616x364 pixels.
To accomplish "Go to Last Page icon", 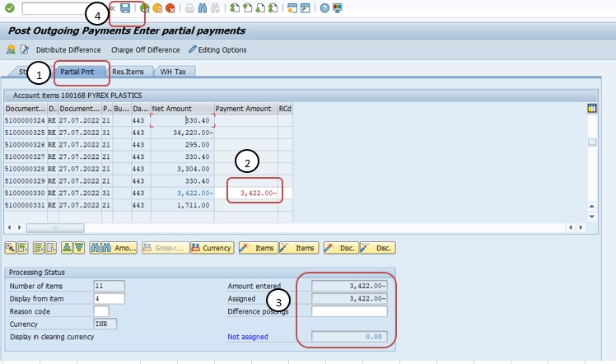I will (273, 8).
